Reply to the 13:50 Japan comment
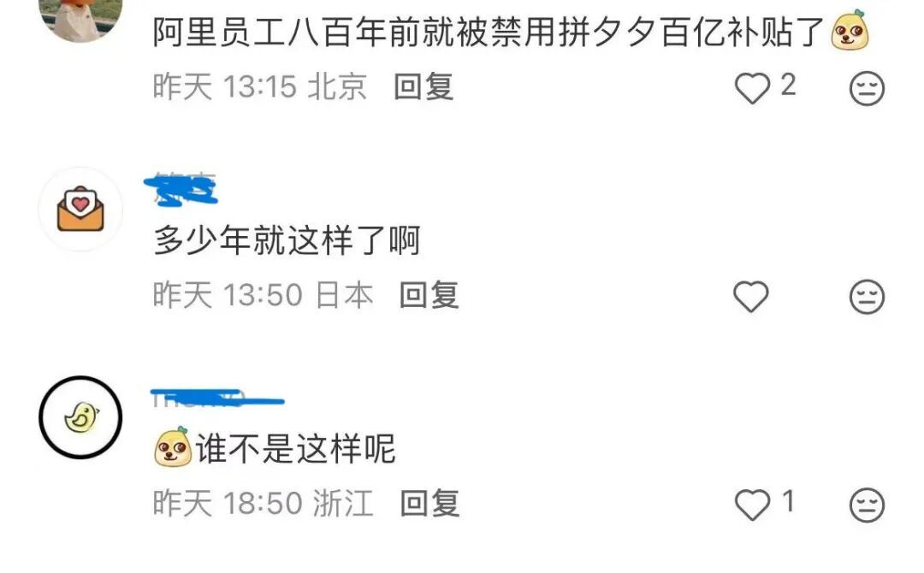Screen dimensions: 924x573 point(429,295)
